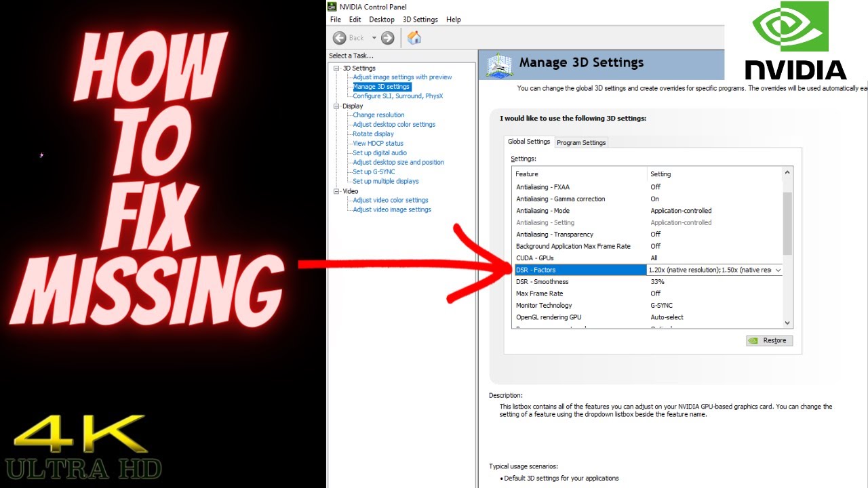The height and width of the screenshot is (488, 868).
Task: Select Antialiasing - Gamma correction row
Action: (647, 199)
